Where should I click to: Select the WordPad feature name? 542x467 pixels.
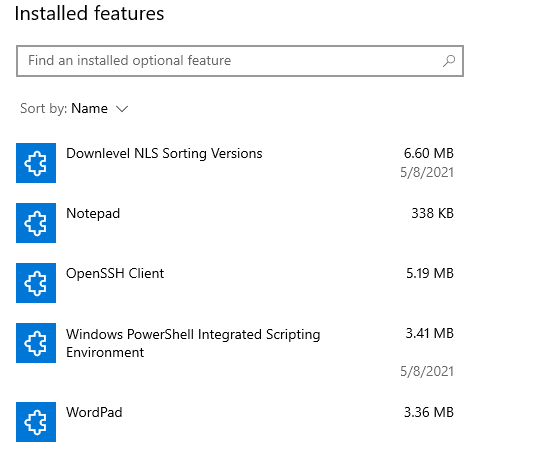pos(94,412)
